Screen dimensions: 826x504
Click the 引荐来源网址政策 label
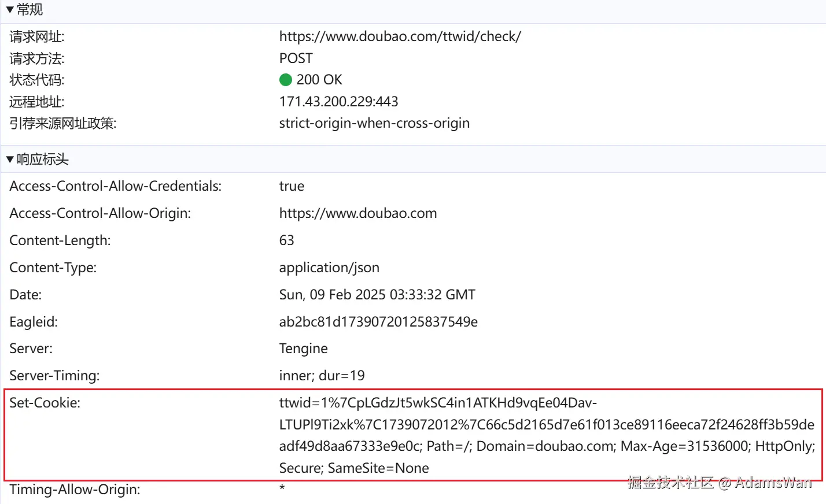click(63, 123)
